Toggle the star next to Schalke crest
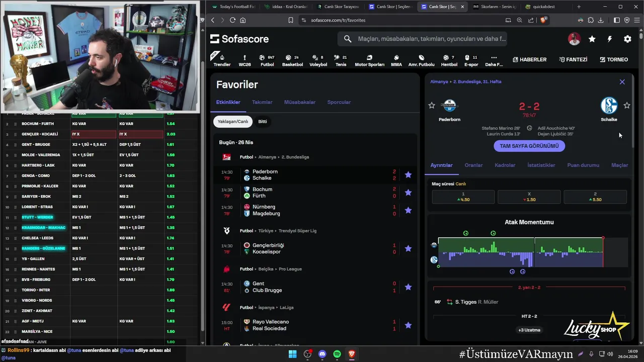 coord(627,106)
